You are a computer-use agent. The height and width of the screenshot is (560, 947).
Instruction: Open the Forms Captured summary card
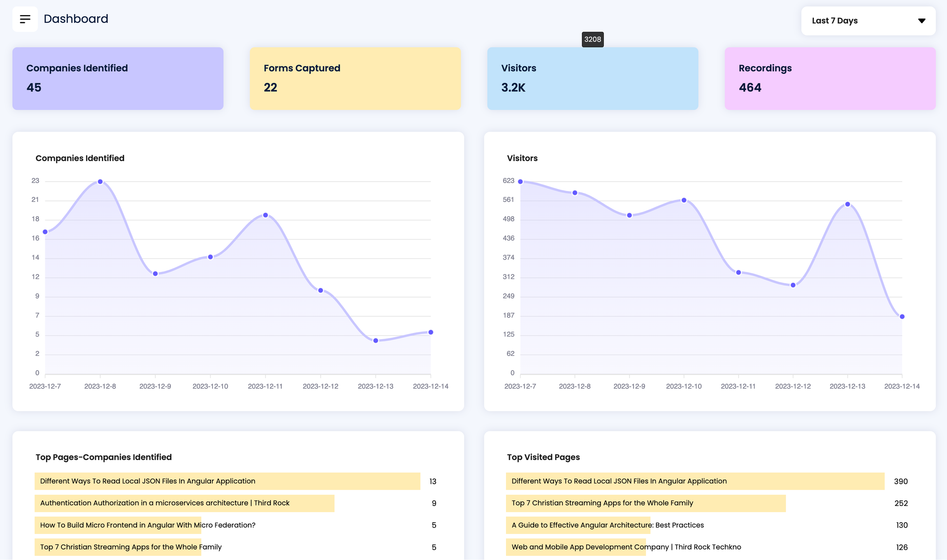tap(355, 79)
